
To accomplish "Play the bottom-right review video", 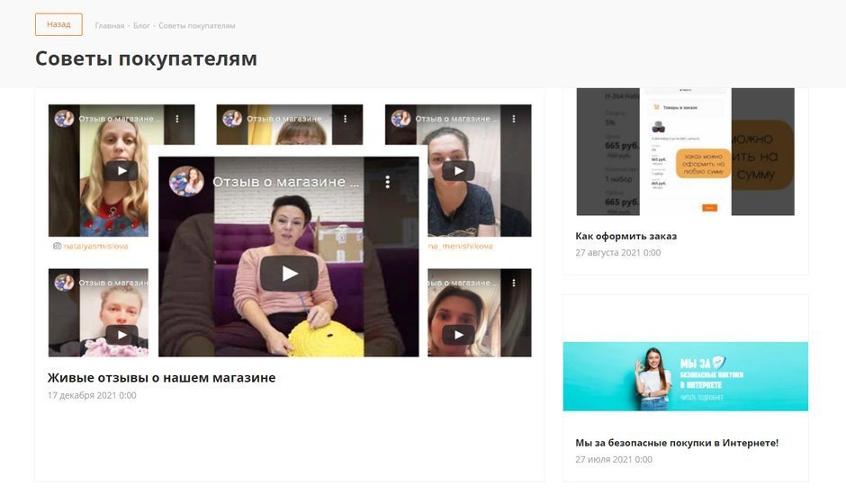I will click(x=458, y=335).
